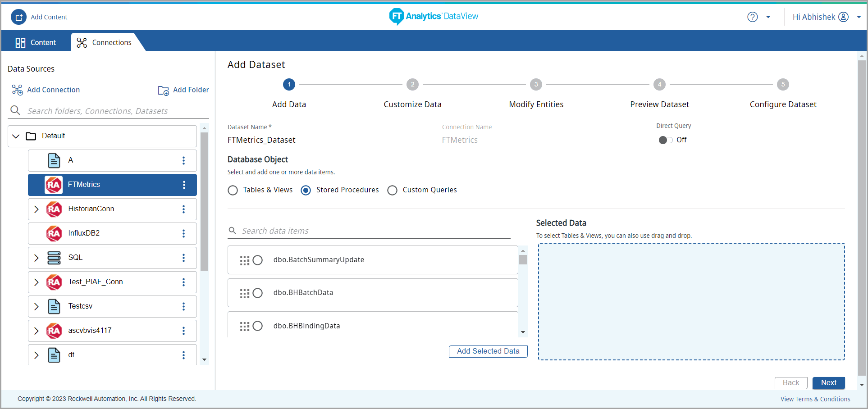Open the three-dot menu for InfluxDB2
This screenshot has height=409, width=868.
(183, 233)
